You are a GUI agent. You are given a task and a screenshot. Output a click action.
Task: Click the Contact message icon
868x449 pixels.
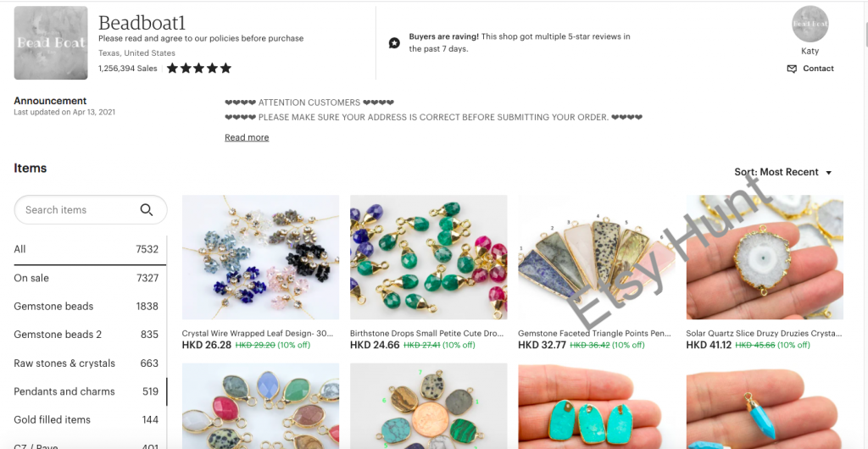click(x=792, y=69)
